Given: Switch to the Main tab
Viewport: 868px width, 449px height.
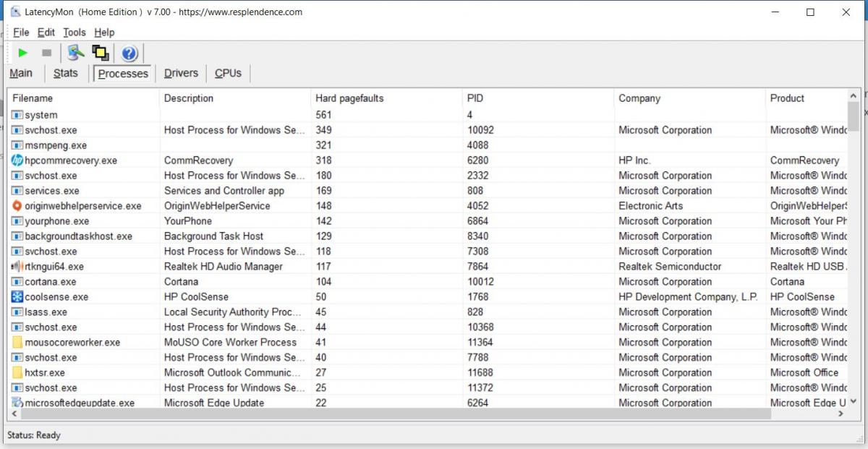Looking at the screenshot, I should [21, 73].
